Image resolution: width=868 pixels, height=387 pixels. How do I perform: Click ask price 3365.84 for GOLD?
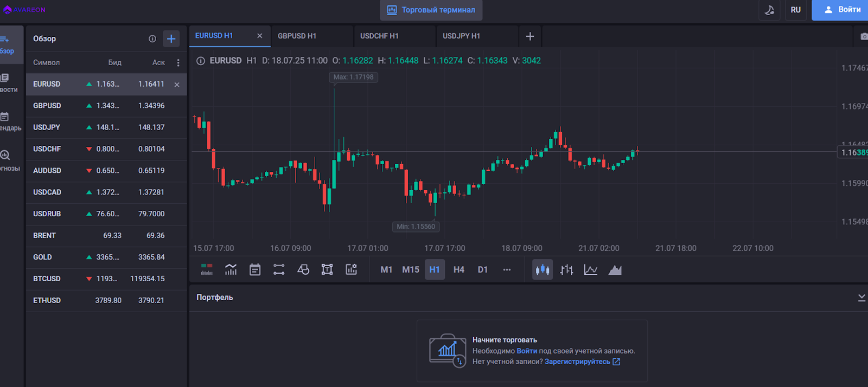[151, 257]
